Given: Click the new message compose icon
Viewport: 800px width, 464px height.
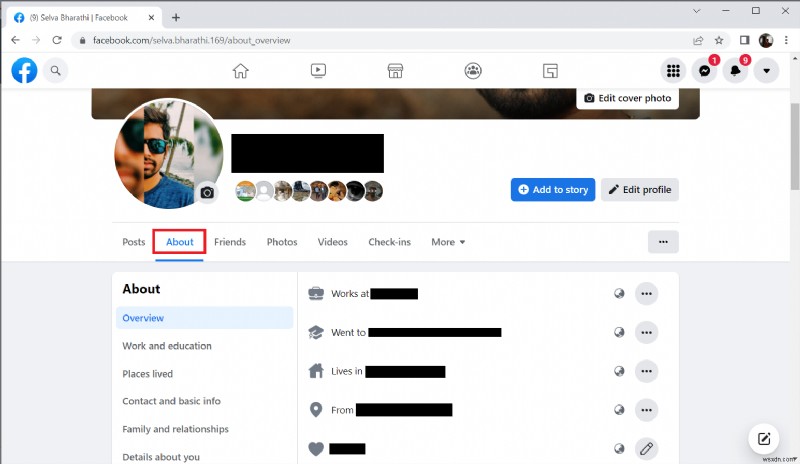Looking at the screenshot, I should tap(764, 439).
